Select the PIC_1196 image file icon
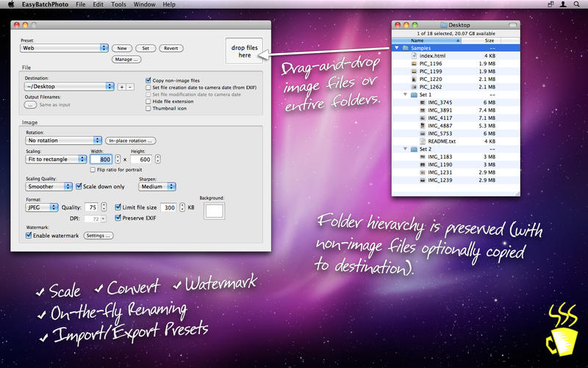The height and width of the screenshot is (368, 588). click(414, 64)
